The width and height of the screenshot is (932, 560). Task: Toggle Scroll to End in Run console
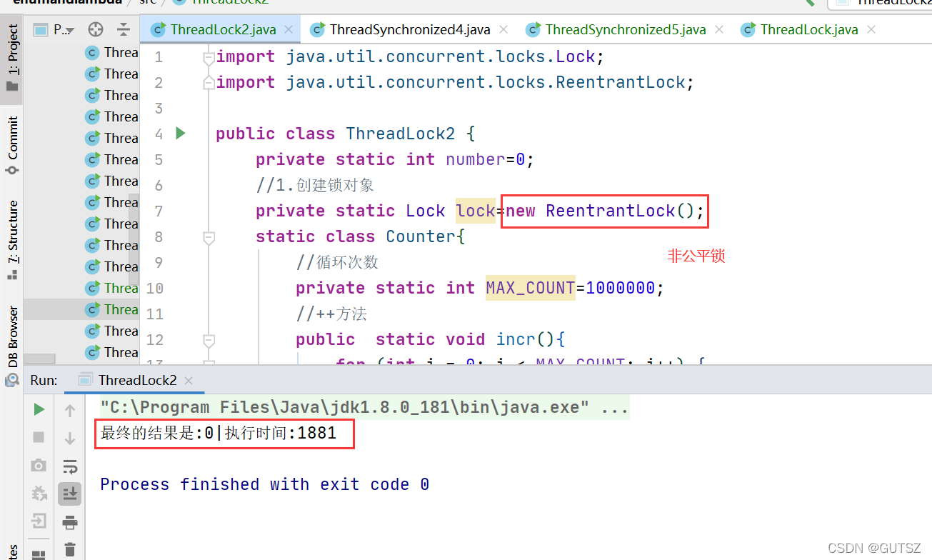coord(70,494)
